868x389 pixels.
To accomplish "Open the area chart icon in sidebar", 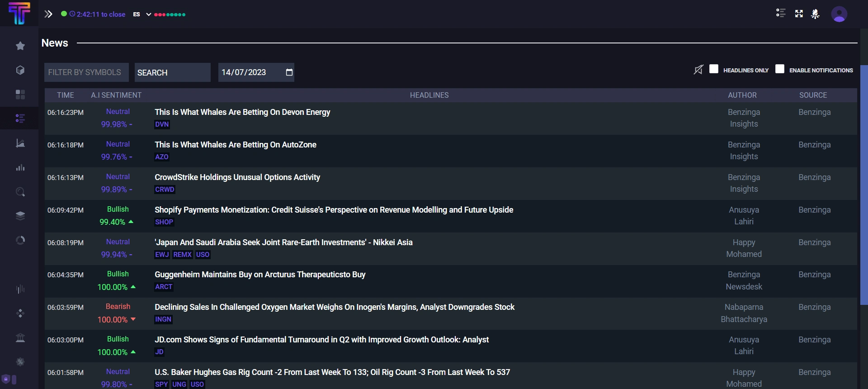I will click(x=20, y=143).
